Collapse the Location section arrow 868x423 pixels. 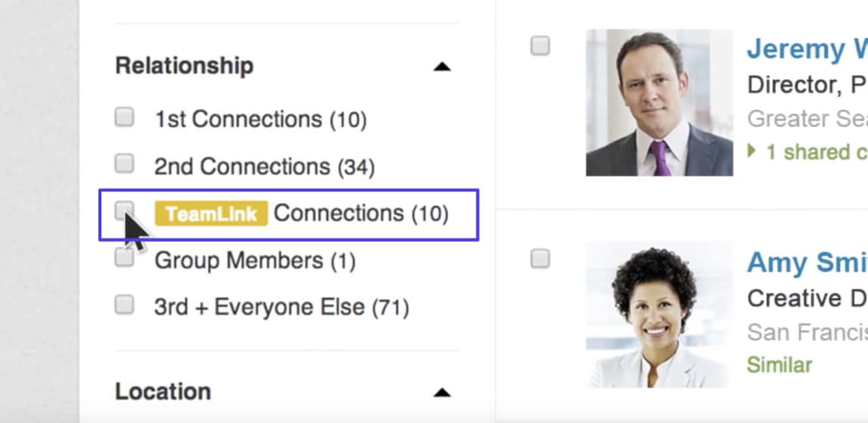coord(442,393)
